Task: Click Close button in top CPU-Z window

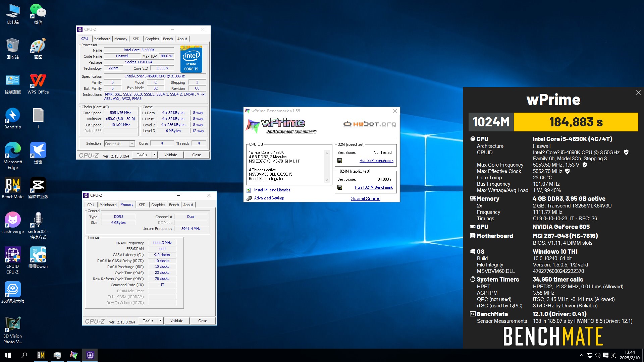Action: (x=197, y=155)
